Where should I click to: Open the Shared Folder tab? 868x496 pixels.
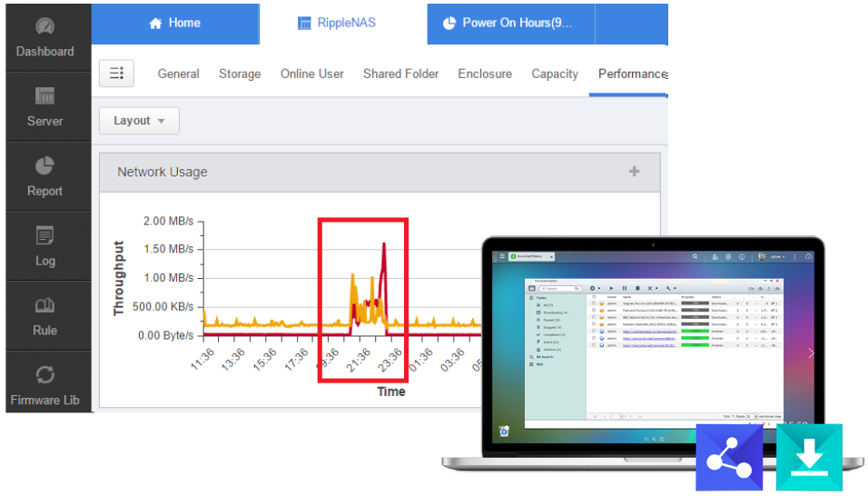pyautogui.click(x=400, y=74)
